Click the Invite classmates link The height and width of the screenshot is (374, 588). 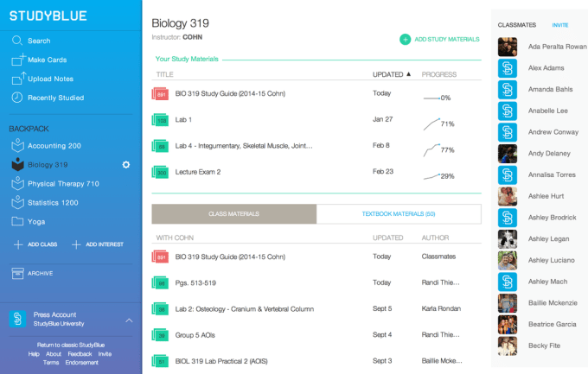point(559,25)
